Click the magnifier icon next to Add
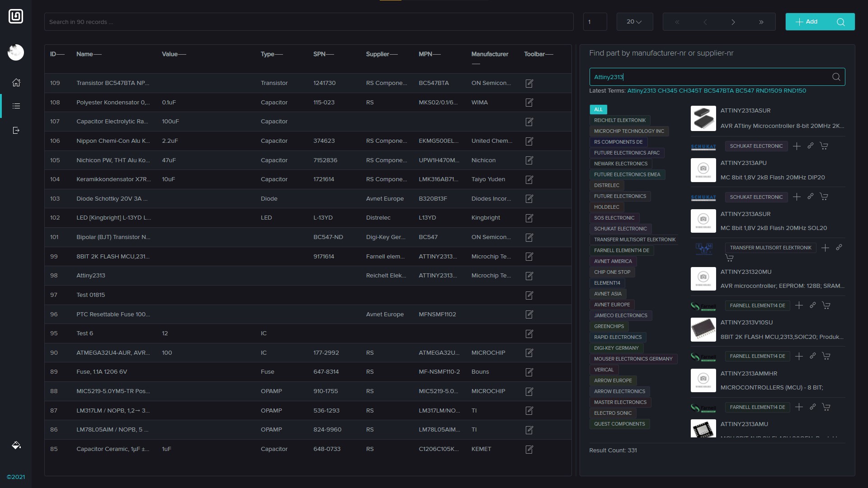The image size is (868, 488). click(841, 22)
